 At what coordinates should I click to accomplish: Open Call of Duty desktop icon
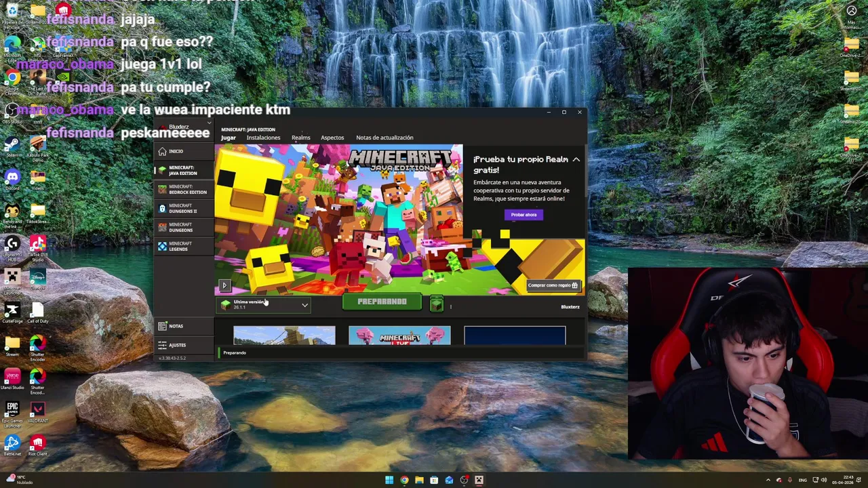37,312
